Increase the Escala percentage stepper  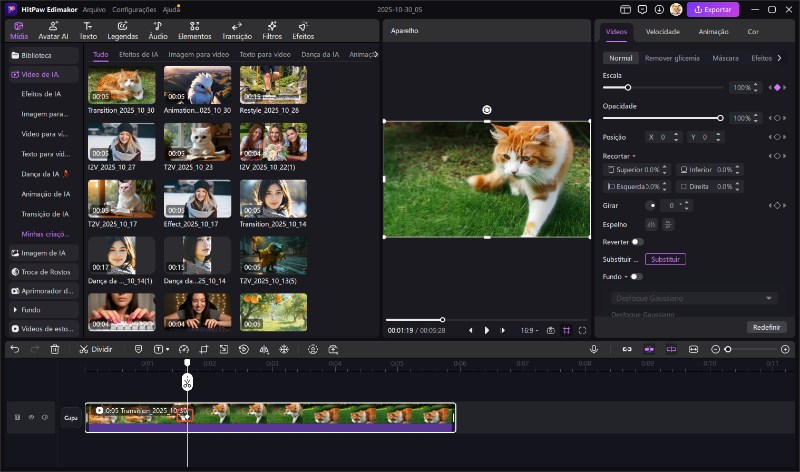[x=756, y=85]
